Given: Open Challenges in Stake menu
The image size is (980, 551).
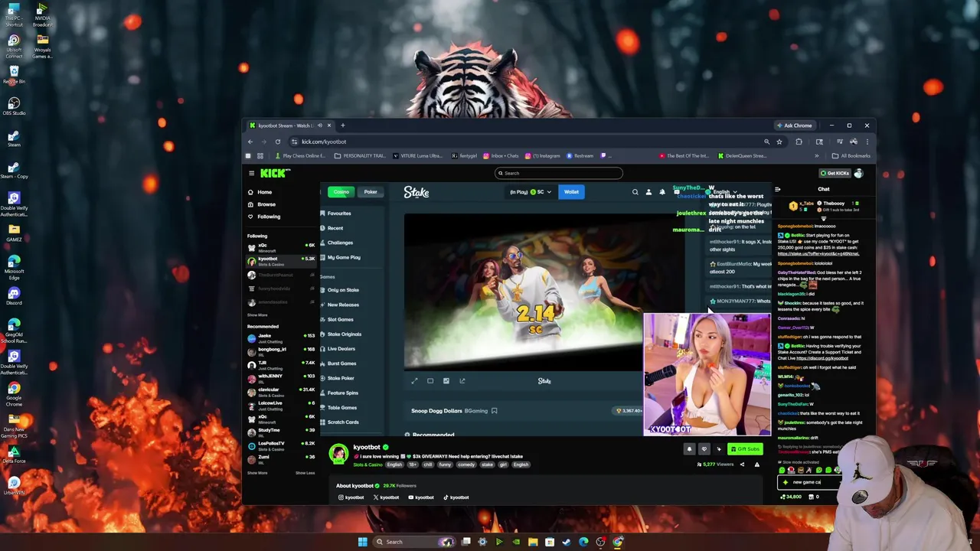Looking at the screenshot, I should pos(340,243).
